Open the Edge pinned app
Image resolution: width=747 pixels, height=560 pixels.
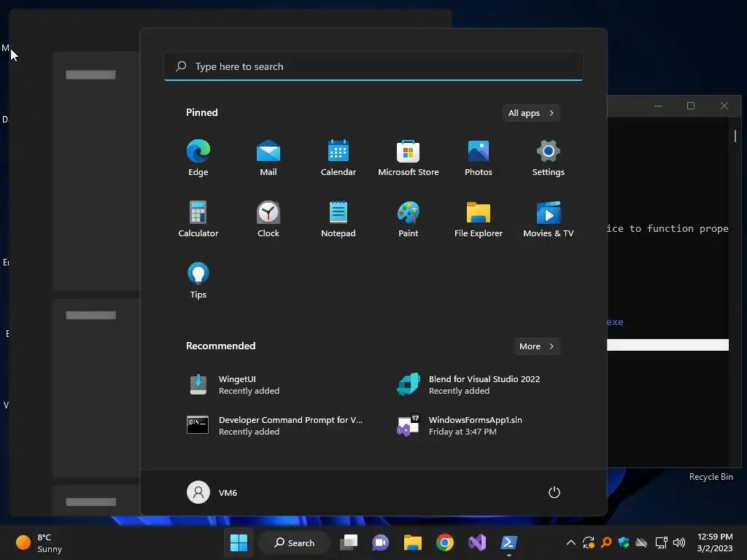pos(198,158)
